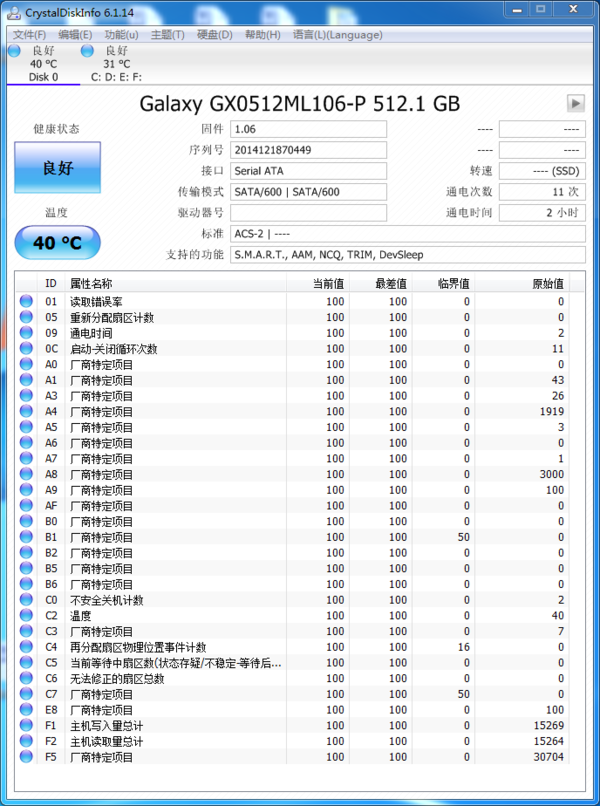Click status icon of row B0
The width and height of the screenshot is (600, 806).
[26, 521]
